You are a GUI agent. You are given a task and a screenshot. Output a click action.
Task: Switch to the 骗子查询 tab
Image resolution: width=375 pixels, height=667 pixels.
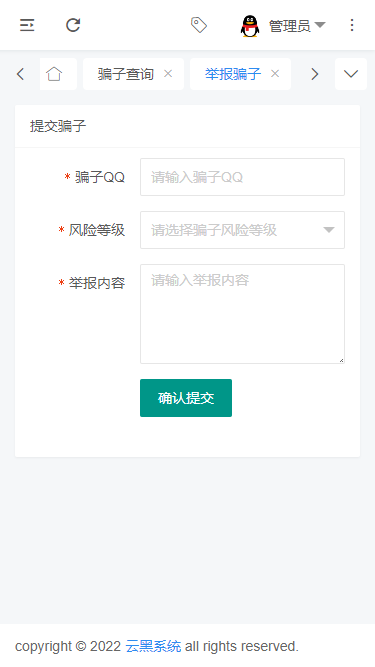(x=125, y=74)
